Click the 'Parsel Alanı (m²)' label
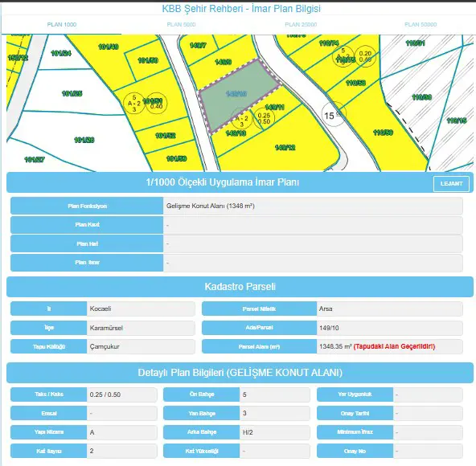This screenshot has width=476, height=466. [259, 346]
